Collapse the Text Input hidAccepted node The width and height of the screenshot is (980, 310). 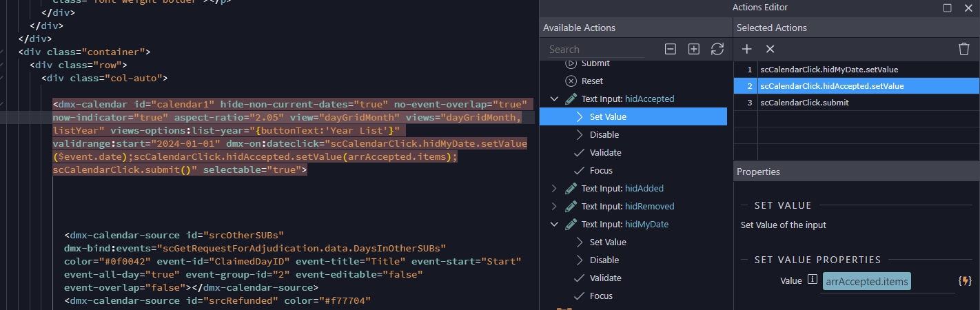pos(555,99)
